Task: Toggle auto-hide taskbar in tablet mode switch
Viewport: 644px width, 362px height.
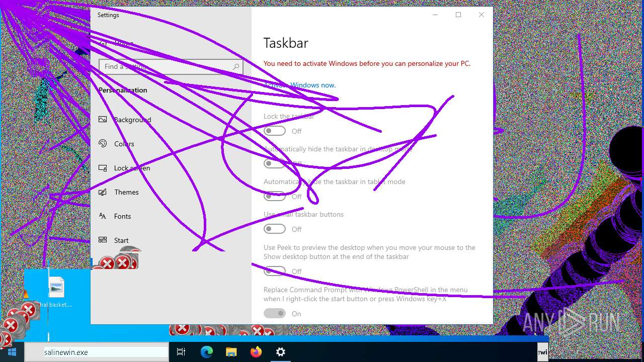Action: 275,196
